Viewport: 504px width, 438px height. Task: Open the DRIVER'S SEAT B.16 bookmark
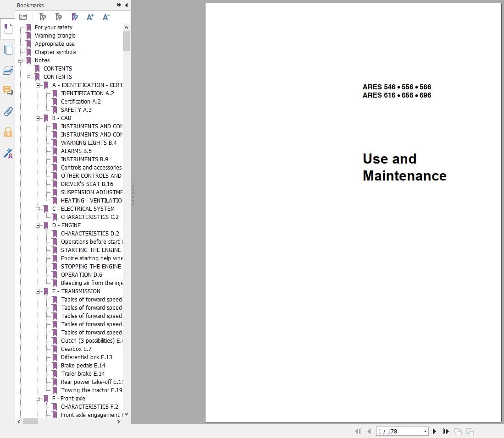click(x=87, y=184)
